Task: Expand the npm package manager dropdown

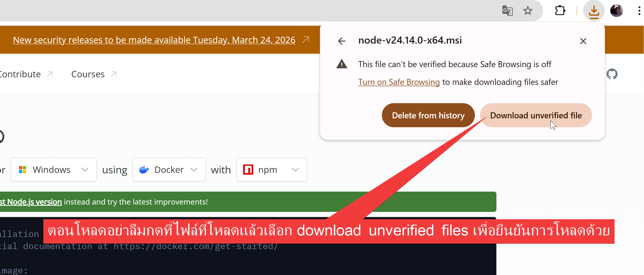Action: tap(272, 170)
